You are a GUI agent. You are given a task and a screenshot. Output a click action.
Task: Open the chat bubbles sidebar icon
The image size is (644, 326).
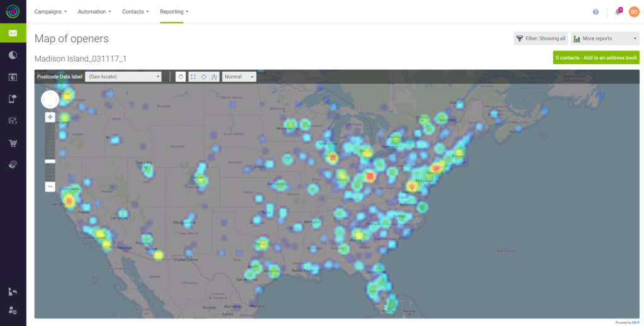pos(13,165)
